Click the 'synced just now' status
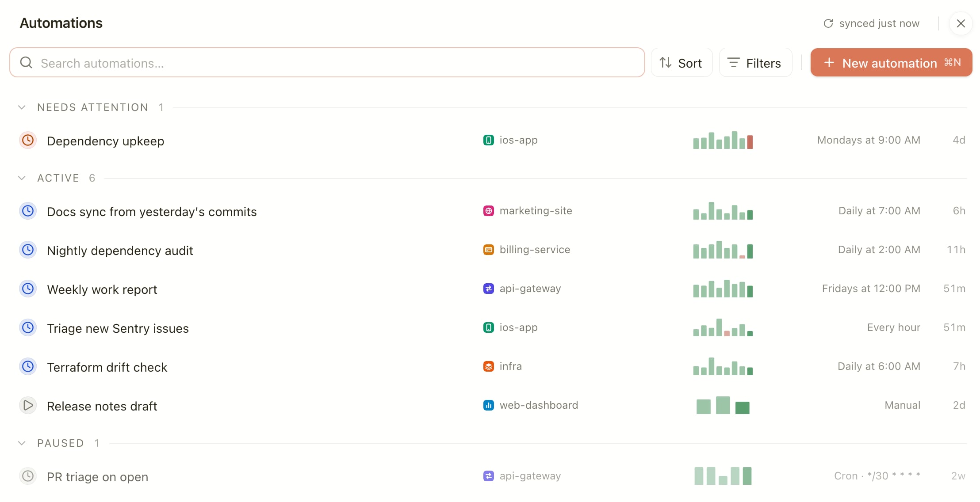 879,23
